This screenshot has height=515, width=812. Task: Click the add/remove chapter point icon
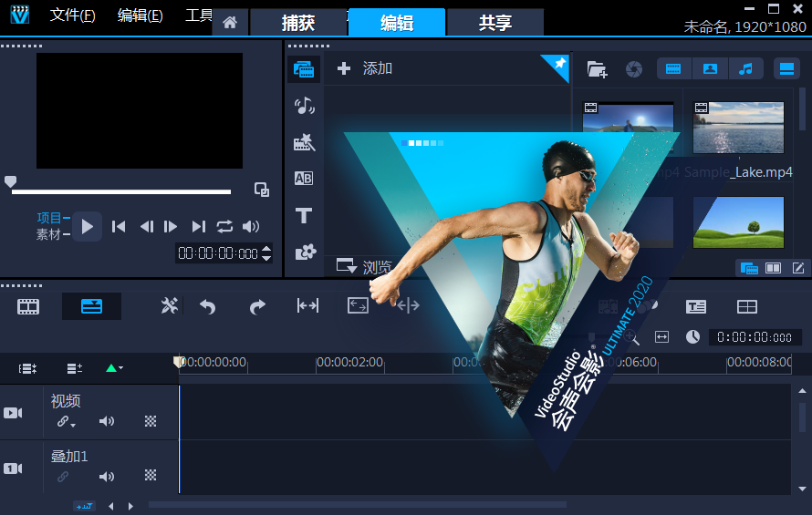pyautogui.click(x=75, y=368)
